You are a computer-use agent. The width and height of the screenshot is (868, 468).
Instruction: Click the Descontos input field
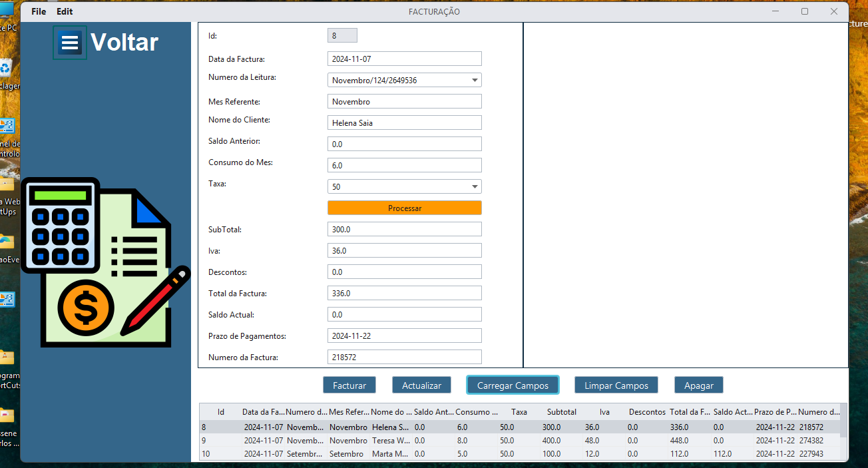[404, 272]
